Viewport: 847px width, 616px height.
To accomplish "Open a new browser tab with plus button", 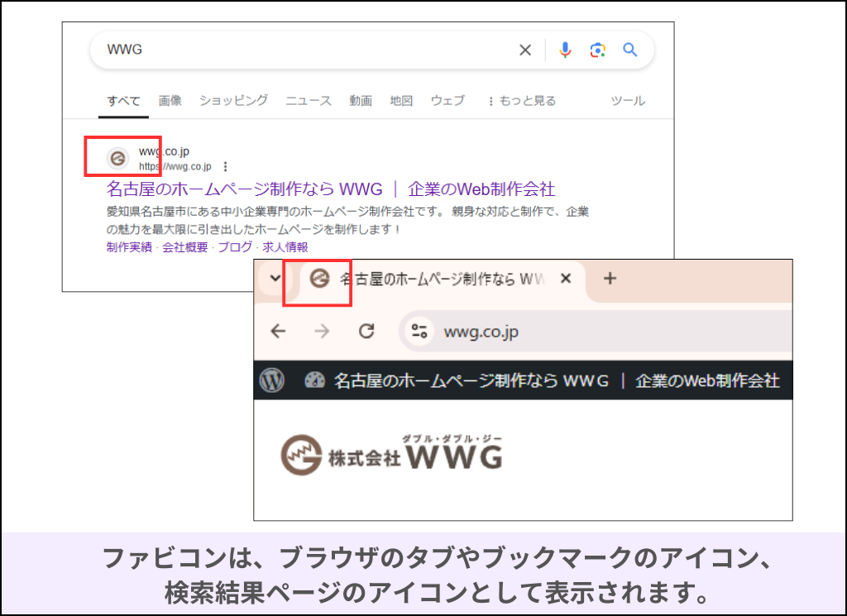I will [610, 279].
